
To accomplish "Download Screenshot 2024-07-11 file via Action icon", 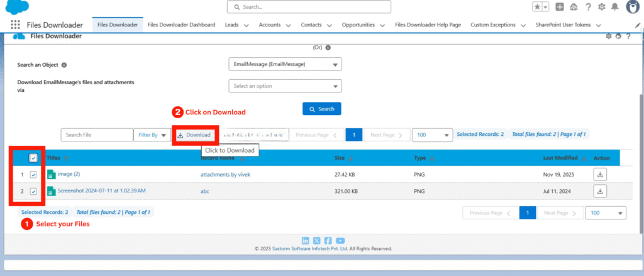I will tap(600, 191).
